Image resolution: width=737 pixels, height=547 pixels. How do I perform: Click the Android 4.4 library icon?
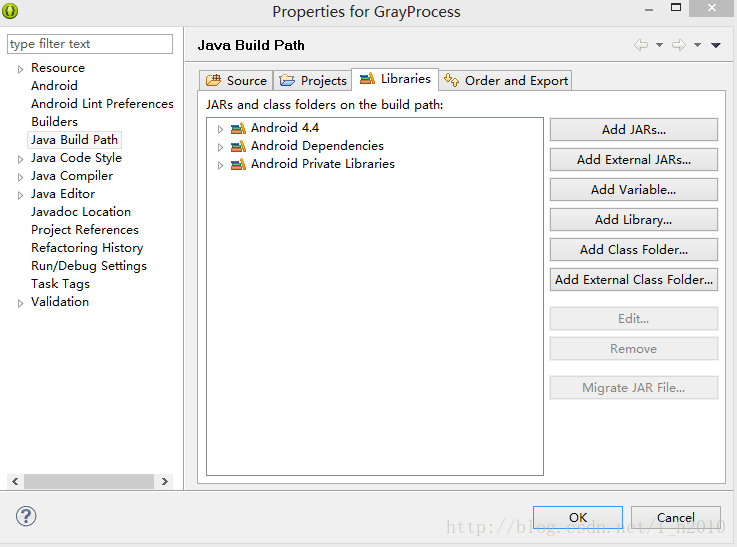(238, 128)
